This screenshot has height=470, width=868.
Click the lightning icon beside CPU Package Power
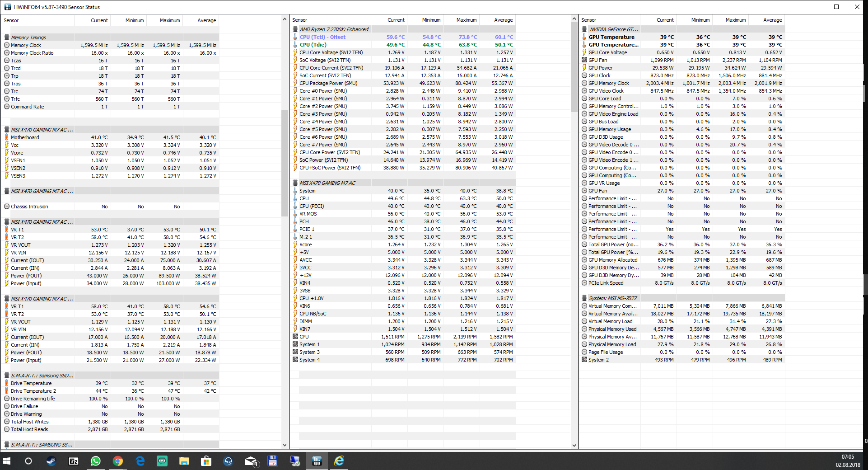(x=295, y=83)
